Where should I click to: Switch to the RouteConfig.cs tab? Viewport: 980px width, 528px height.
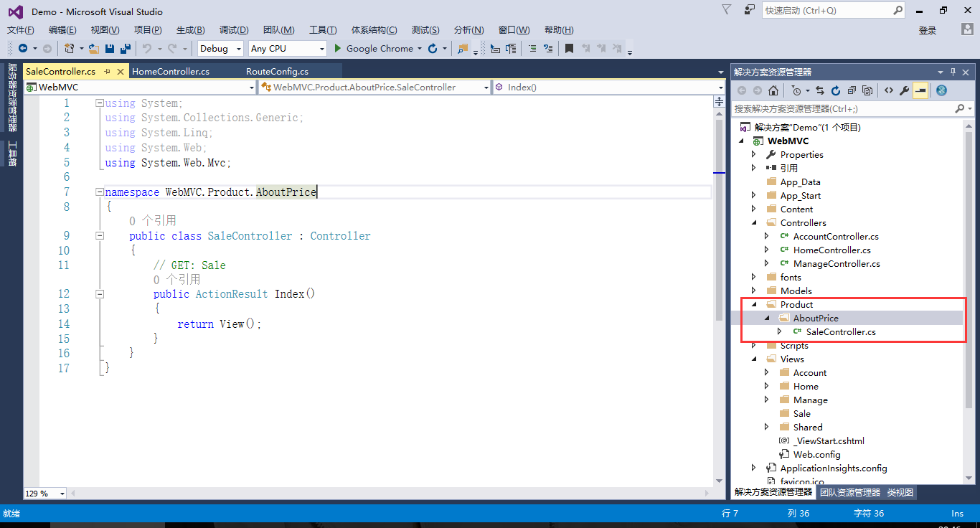point(277,72)
